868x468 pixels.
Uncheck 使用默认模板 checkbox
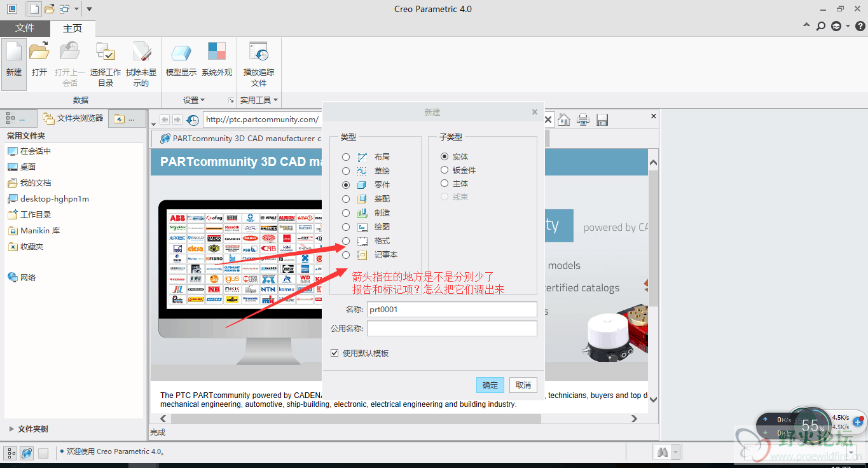(x=334, y=353)
